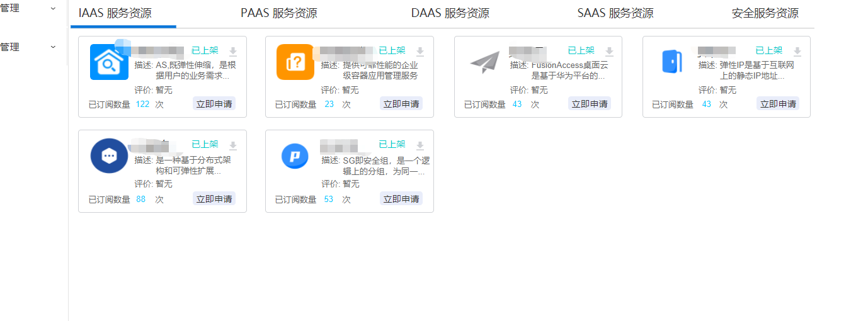Click the blue P icon of SG card
868x321 pixels.
295,155
